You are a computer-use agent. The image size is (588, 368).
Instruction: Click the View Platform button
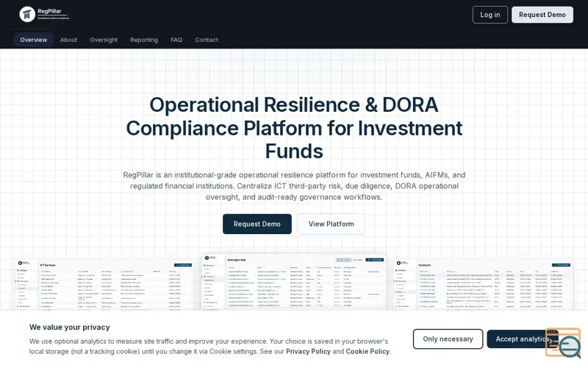click(331, 224)
